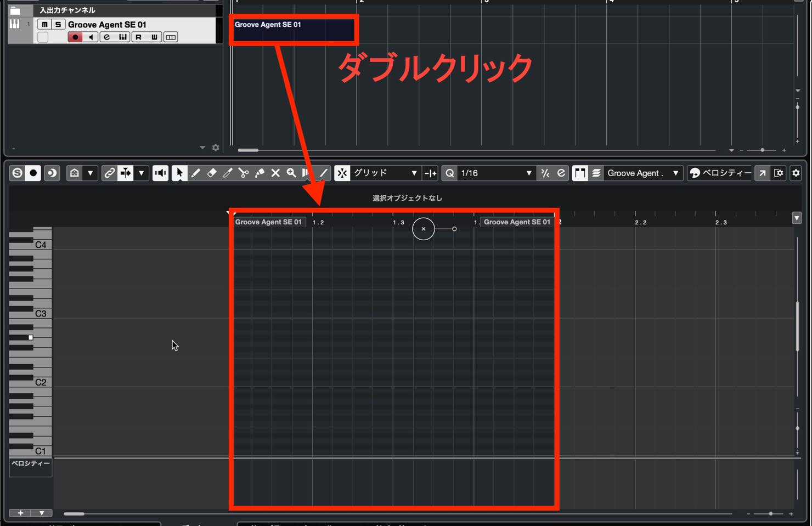Select the Zoom magnifier tool
812x526 pixels.
[291, 173]
